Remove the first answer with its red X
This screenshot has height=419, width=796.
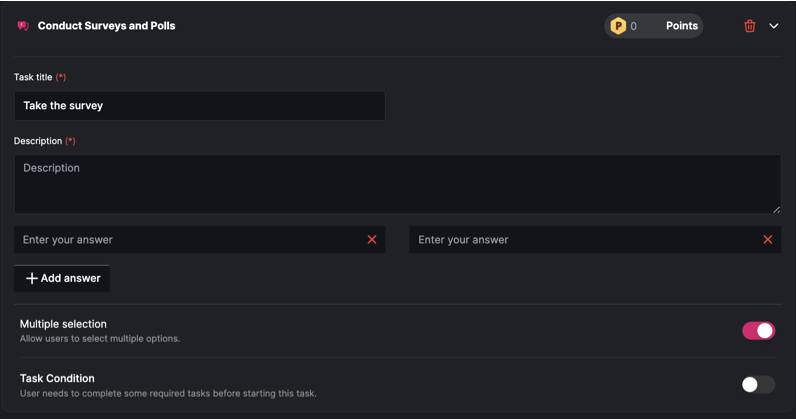[x=372, y=240]
